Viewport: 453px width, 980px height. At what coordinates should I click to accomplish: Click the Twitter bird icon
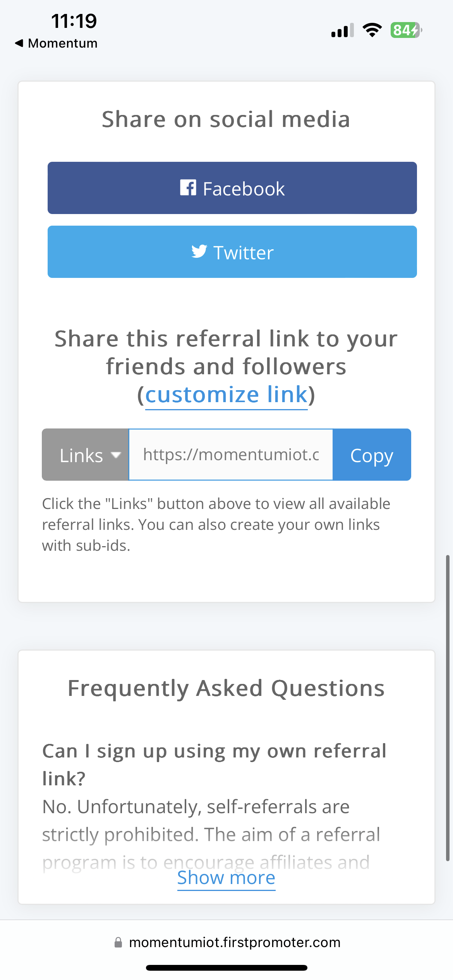tap(199, 251)
